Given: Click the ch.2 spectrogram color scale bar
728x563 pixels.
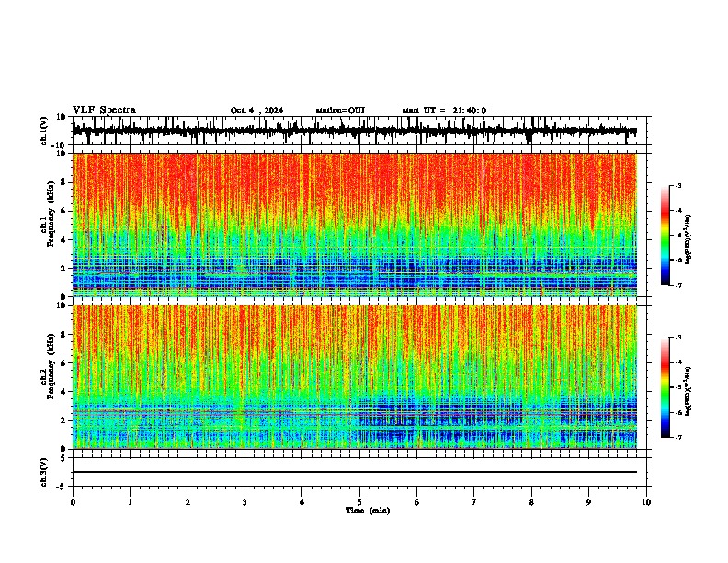Looking at the screenshot, I should (x=665, y=387).
